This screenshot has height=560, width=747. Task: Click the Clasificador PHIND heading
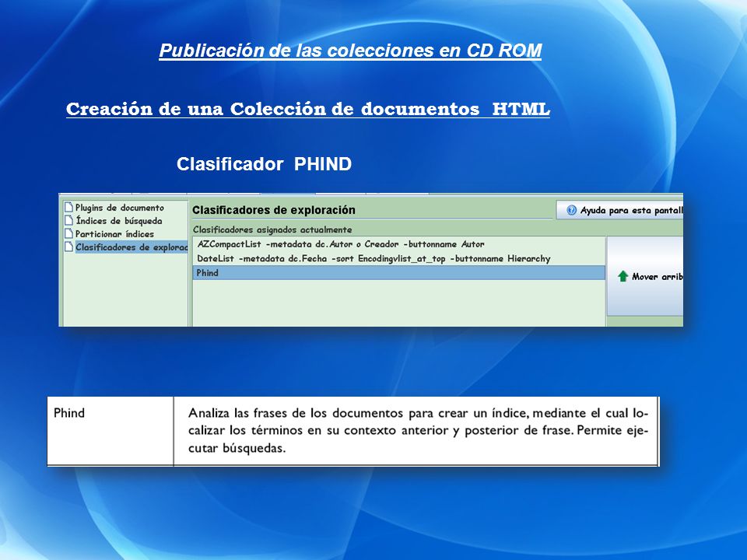[264, 164]
